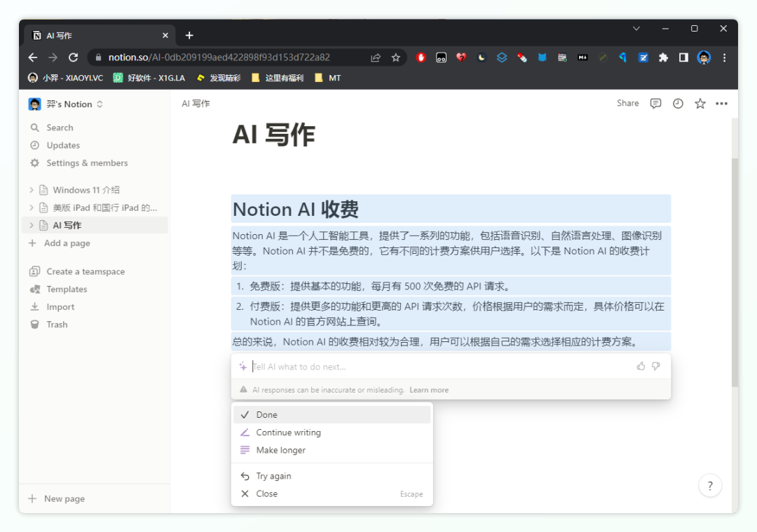Toggle the browser side panel
The height and width of the screenshot is (532, 757).
683,57
